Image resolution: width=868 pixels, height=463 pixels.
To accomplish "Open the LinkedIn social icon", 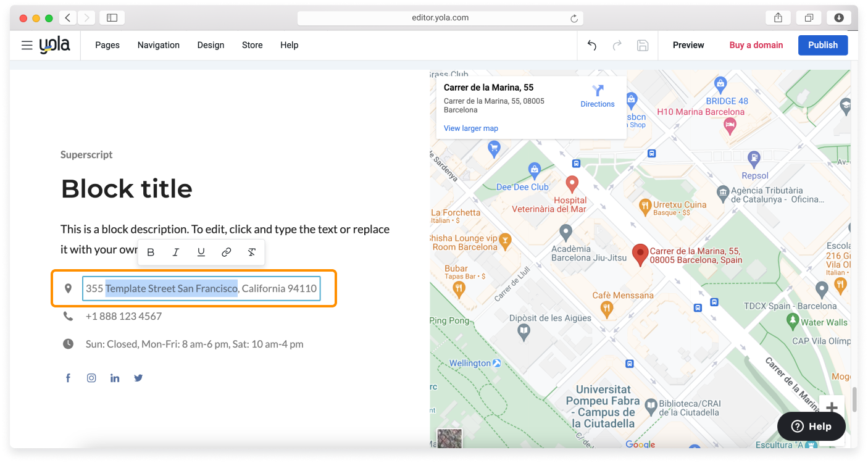I will pyautogui.click(x=115, y=378).
